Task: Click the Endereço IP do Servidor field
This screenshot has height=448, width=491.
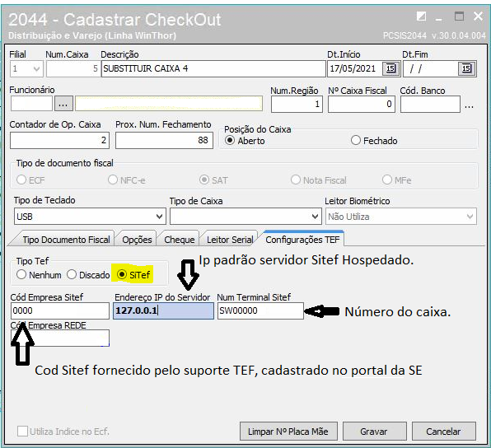Action: (x=163, y=310)
